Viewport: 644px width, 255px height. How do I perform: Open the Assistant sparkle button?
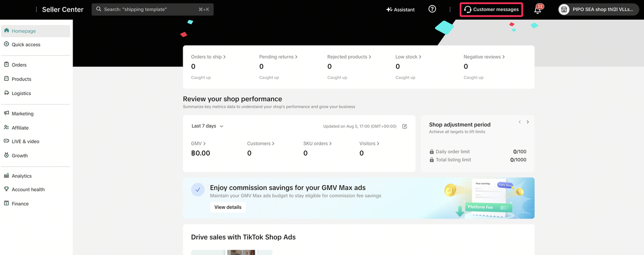coord(400,10)
